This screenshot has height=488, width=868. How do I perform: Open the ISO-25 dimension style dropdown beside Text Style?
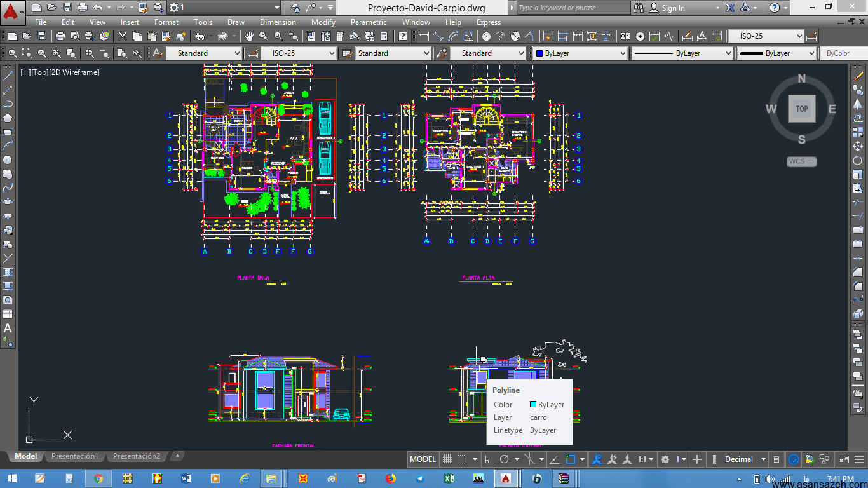click(x=298, y=53)
